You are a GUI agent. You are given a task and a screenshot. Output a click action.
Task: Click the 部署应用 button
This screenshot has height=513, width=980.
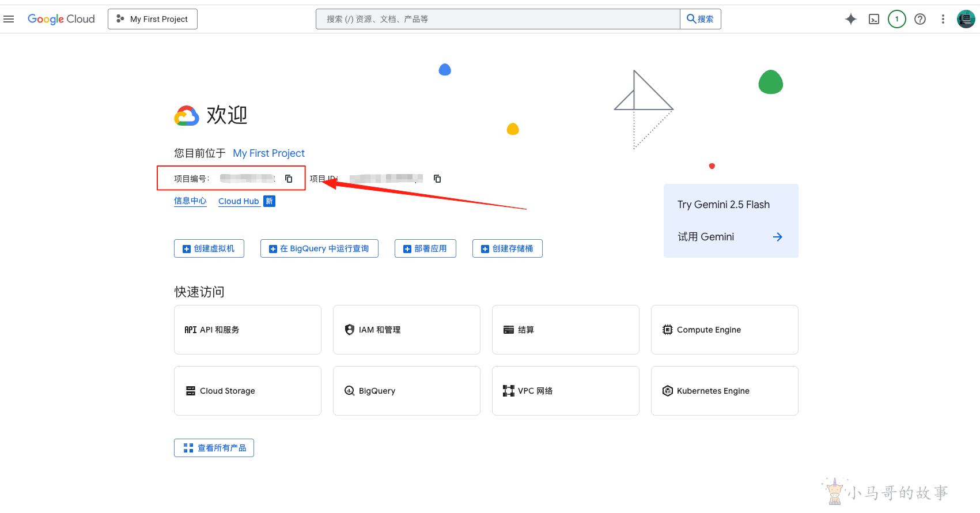[x=425, y=248]
